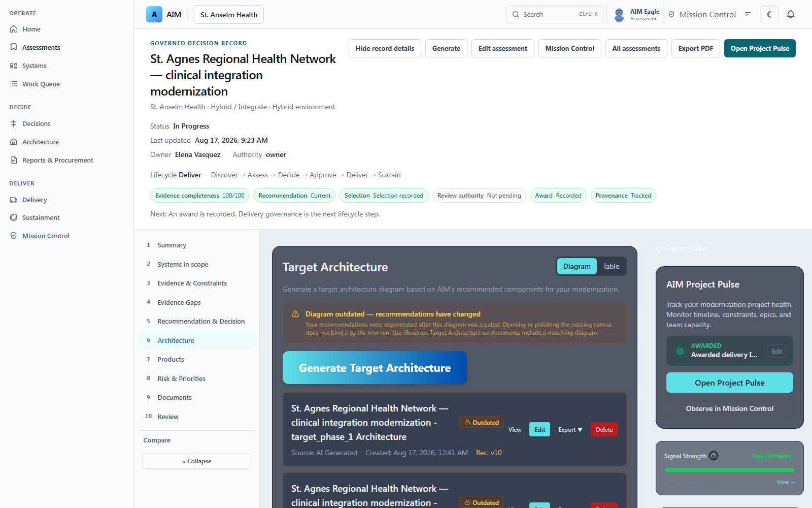This screenshot has width=812, height=508.
Task: Click the Delivery icon in sidebar
Action: click(14, 200)
